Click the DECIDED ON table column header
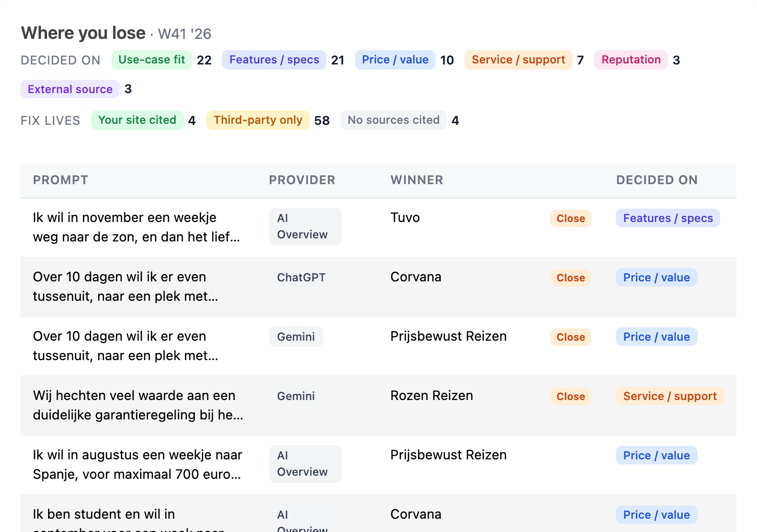The image size is (757, 532). coord(657,180)
